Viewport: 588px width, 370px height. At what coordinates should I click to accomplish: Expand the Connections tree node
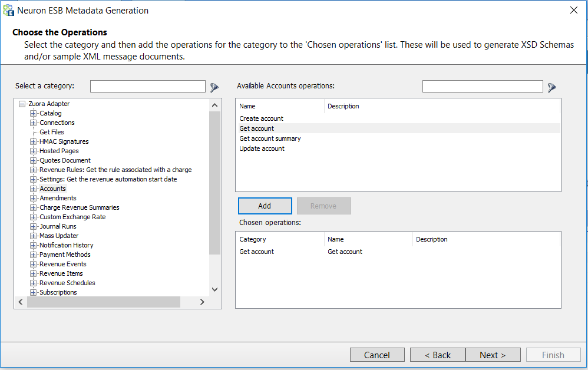pos(34,123)
